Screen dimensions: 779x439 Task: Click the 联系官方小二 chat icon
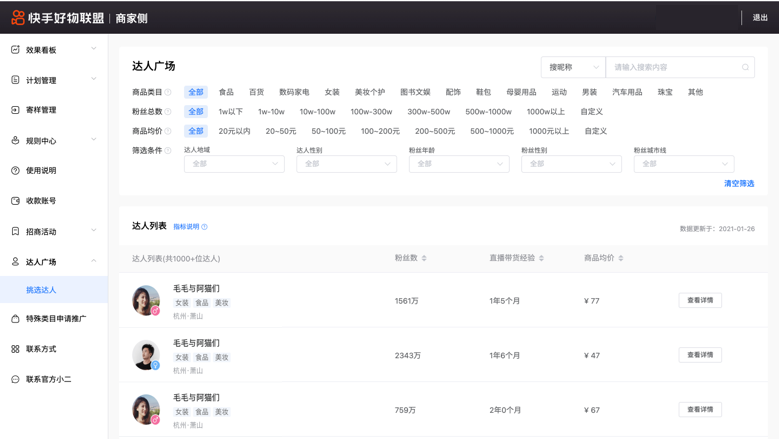tap(15, 380)
